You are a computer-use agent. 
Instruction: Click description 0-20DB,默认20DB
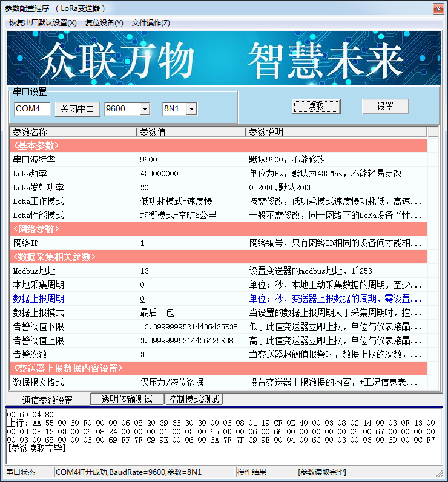pyautogui.click(x=281, y=188)
